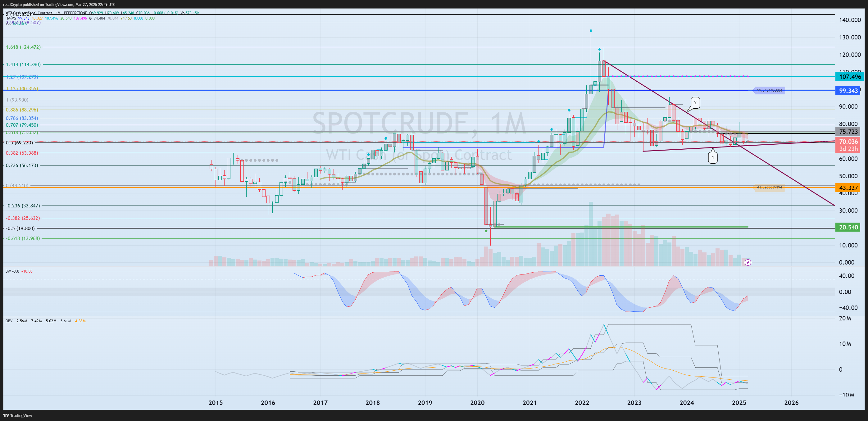The height and width of the screenshot is (421, 868).
Task: Open the OBV indicator label
Action: coord(9,321)
